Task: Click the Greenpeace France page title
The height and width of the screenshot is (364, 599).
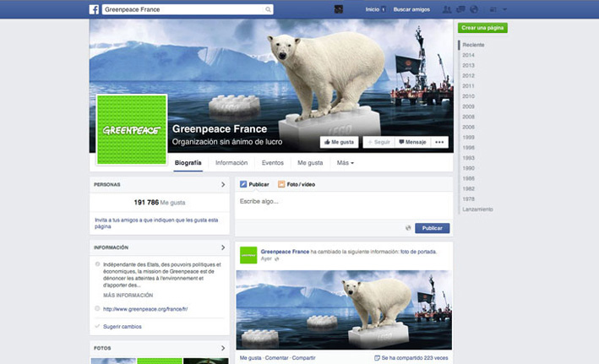Action: (x=220, y=128)
